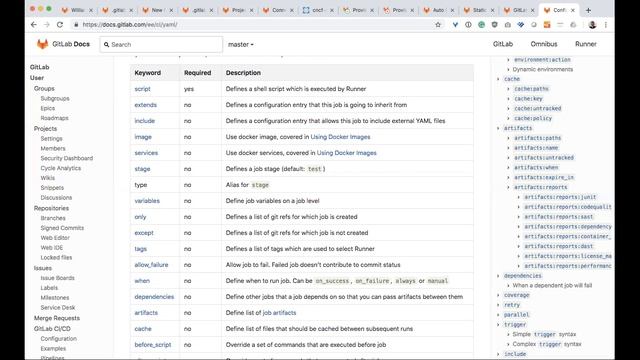Switch to the Willia tab
The image size is (640, 360).
[77, 10]
